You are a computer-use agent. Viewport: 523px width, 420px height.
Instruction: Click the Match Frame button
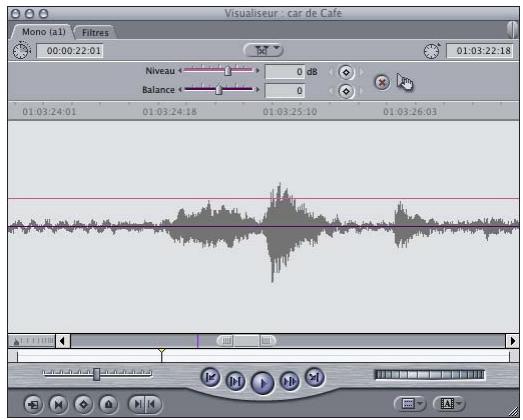(33, 405)
